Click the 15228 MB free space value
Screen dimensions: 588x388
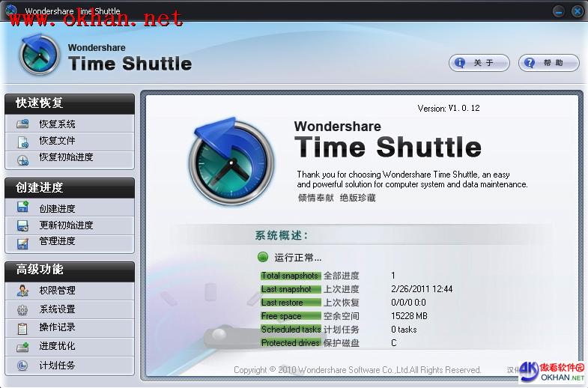[409, 316]
